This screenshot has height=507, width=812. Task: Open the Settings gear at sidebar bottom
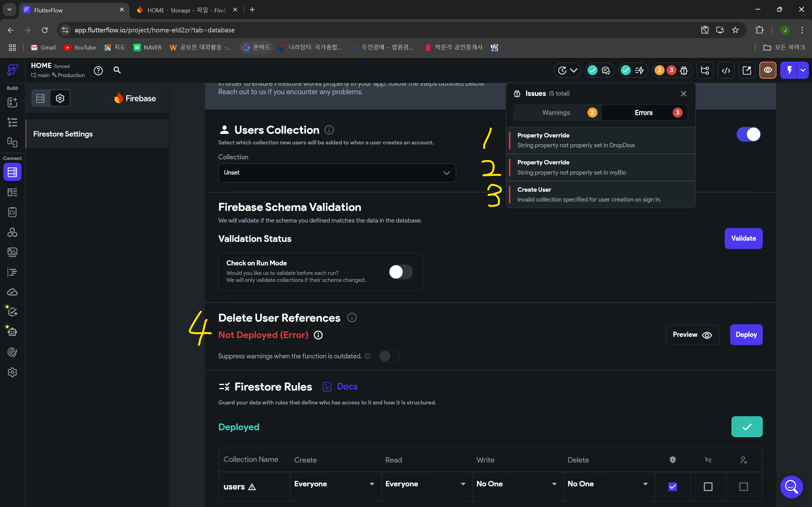tap(12, 372)
